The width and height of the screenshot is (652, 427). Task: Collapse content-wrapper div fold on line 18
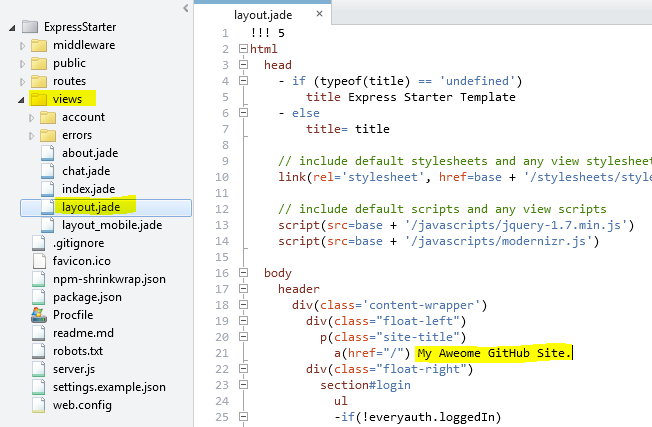[x=244, y=305]
